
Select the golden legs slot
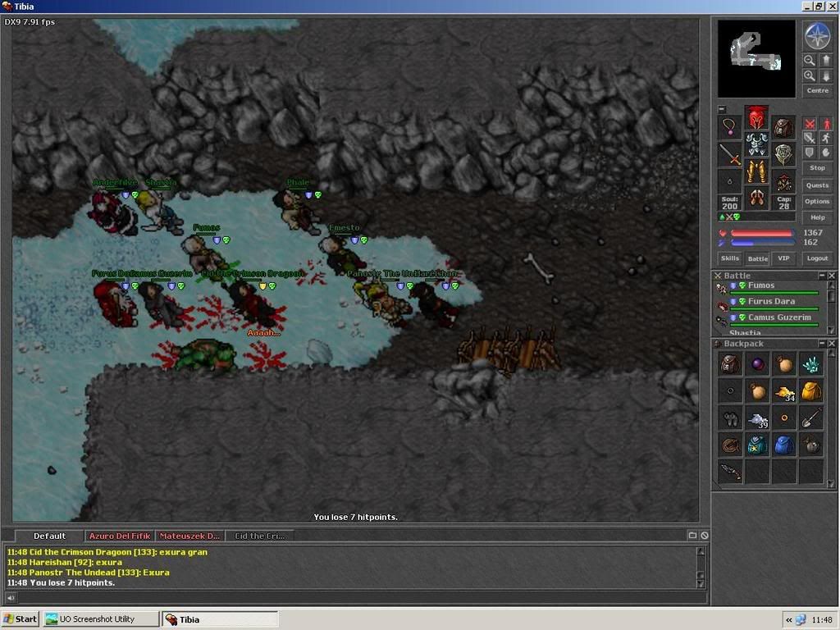[x=756, y=171]
